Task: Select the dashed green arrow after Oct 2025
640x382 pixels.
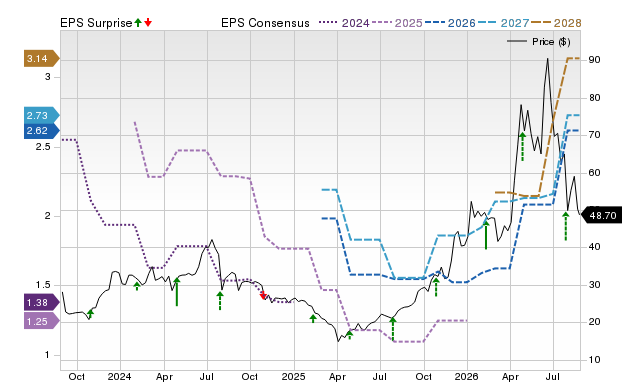Action: pos(436,287)
